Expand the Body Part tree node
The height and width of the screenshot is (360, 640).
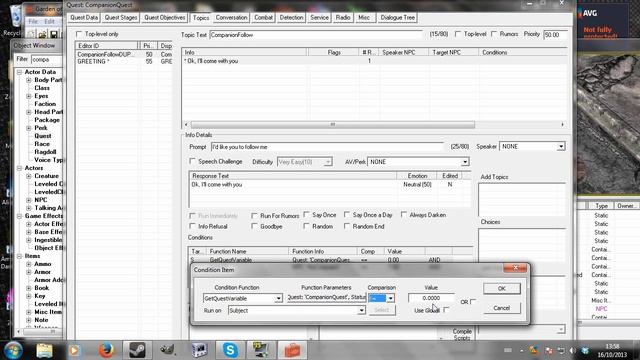point(29,80)
